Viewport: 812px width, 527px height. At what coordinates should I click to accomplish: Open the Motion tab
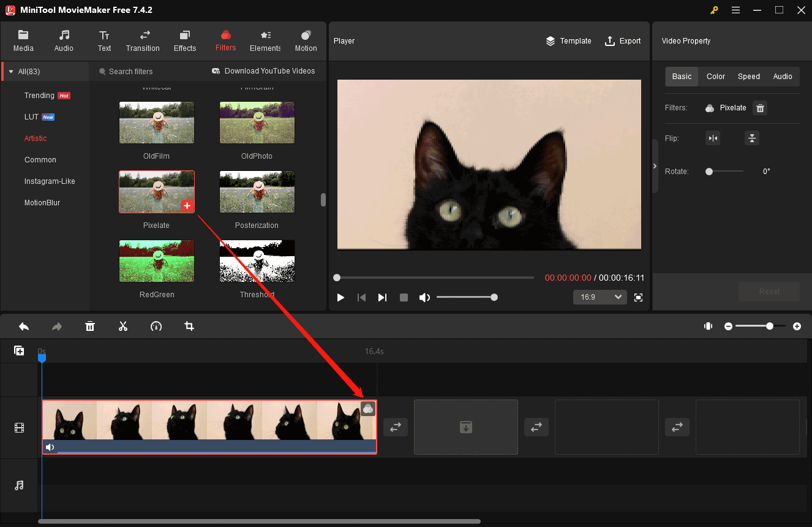[306, 41]
